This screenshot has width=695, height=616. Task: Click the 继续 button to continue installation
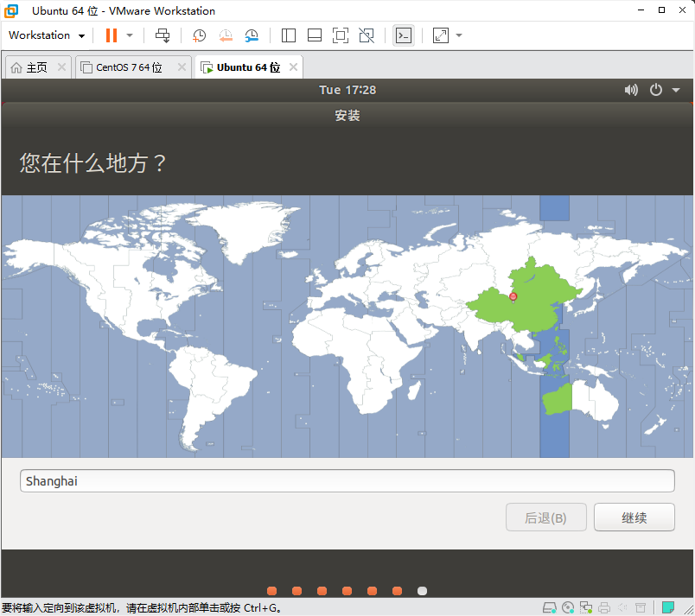click(x=634, y=517)
